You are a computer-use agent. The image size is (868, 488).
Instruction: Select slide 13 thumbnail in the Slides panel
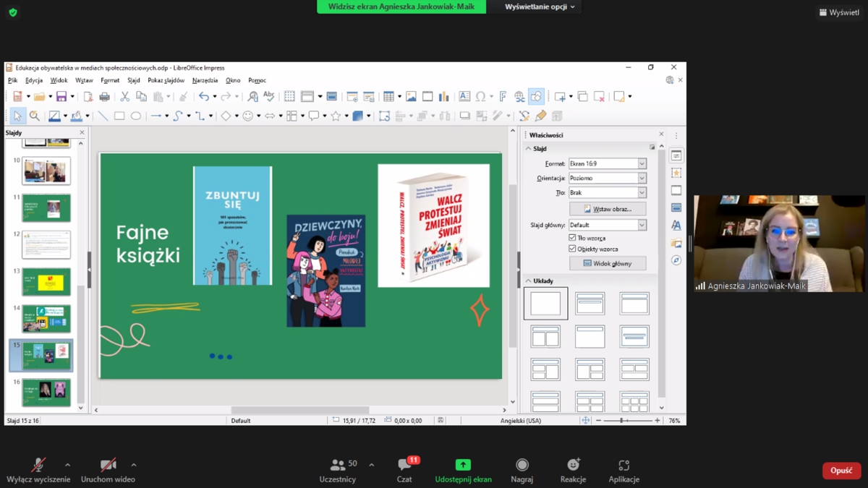pos(46,281)
